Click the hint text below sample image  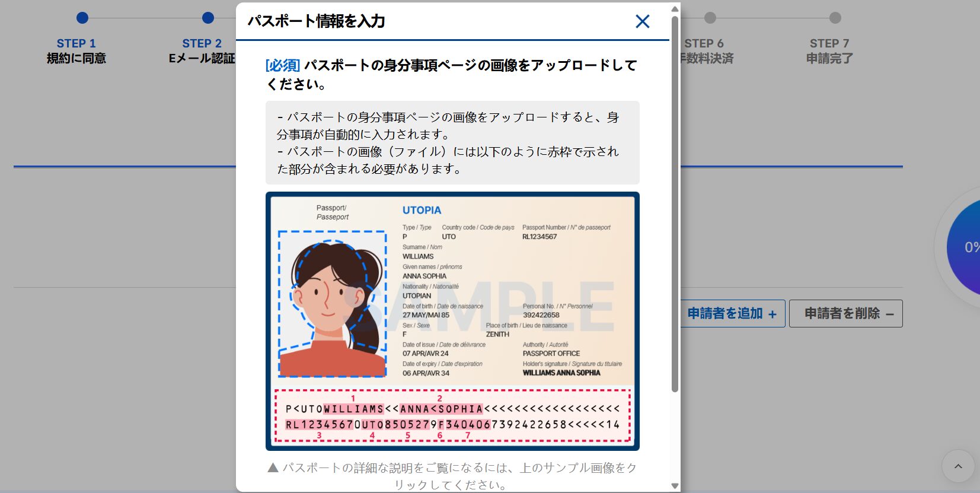tap(452, 476)
